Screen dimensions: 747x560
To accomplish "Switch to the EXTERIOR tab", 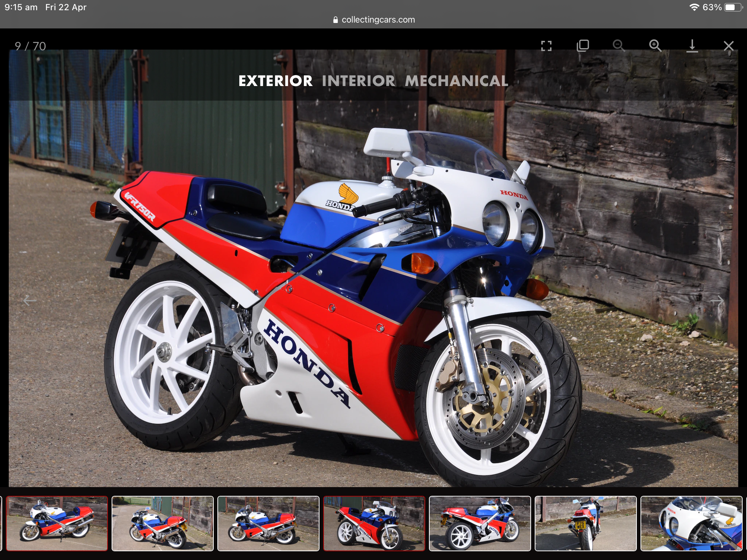I will click(x=275, y=81).
